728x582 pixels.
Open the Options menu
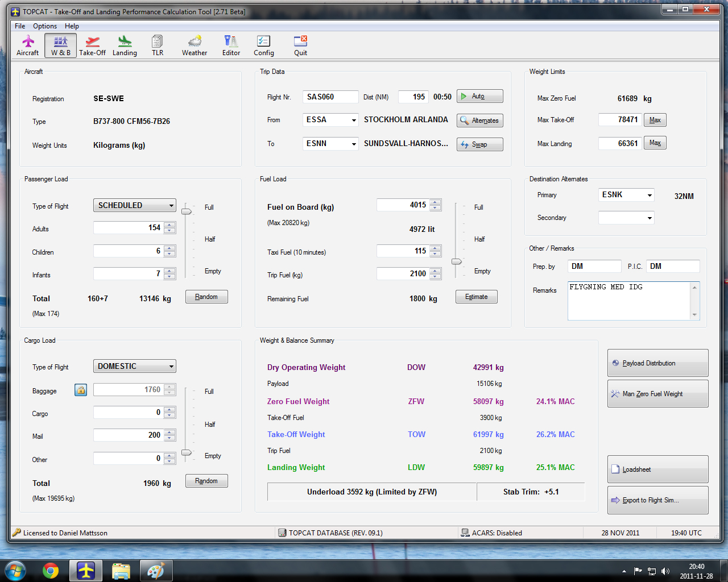pyautogui.click(x=45, y=26)
